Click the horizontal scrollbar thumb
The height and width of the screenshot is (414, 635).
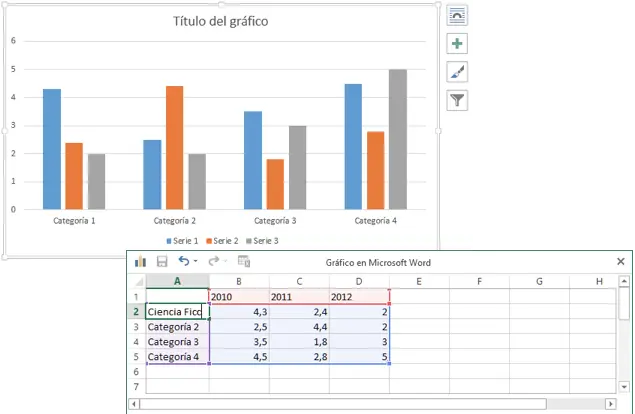pyautogui.click(x=343, y=404)
